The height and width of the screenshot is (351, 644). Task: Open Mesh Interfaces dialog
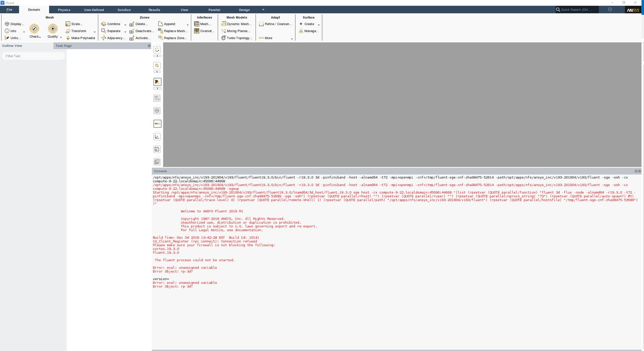[203, 24]
